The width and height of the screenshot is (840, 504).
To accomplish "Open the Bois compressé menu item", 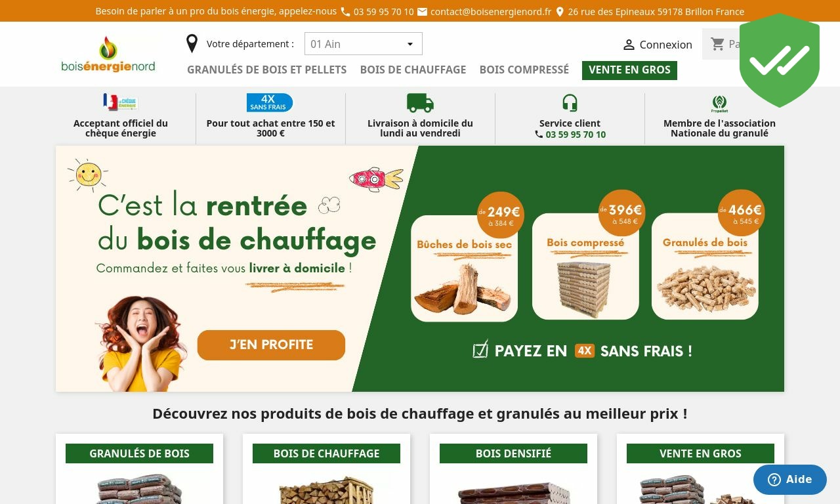I will click(524, 70).
